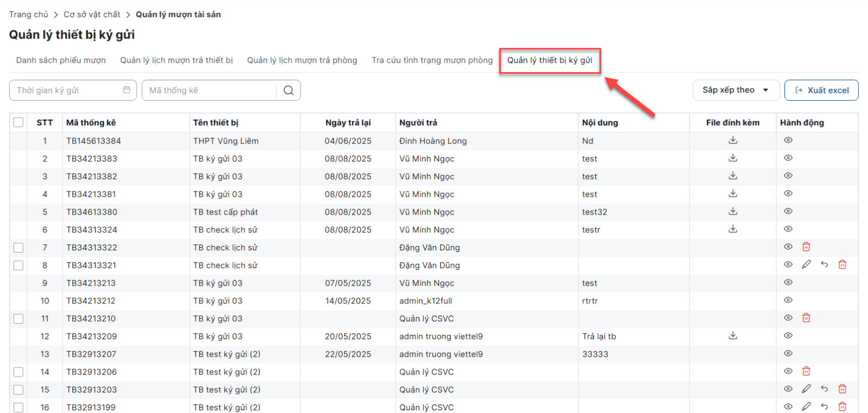868x413 pixels.
Task: Open the Sắp xếp theo dropdown
Action: click(735, 90)
